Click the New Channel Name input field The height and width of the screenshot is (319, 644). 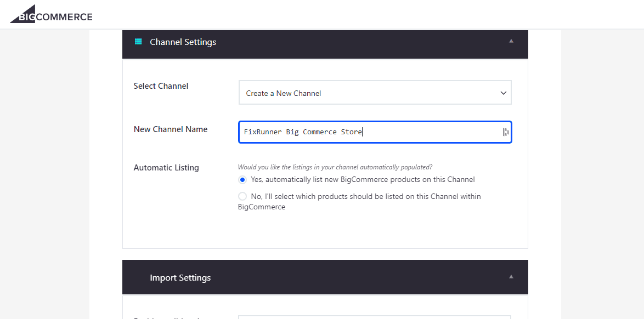(375, 132)
